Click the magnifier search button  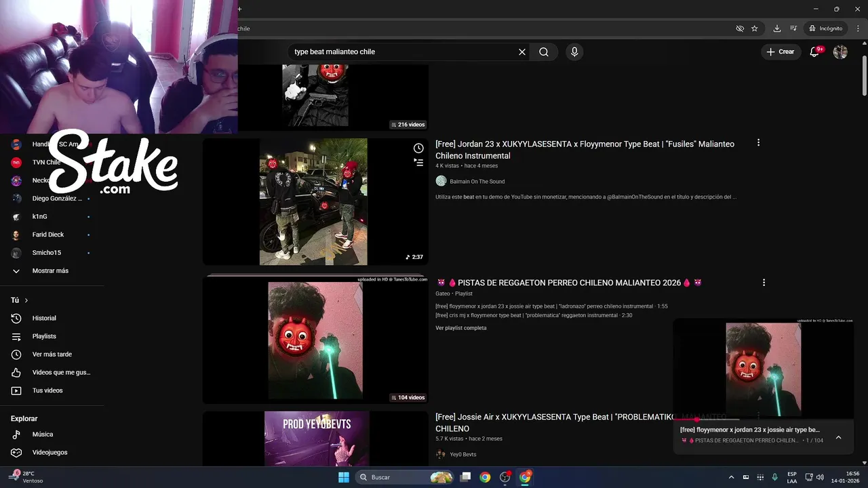pos(544,52)
